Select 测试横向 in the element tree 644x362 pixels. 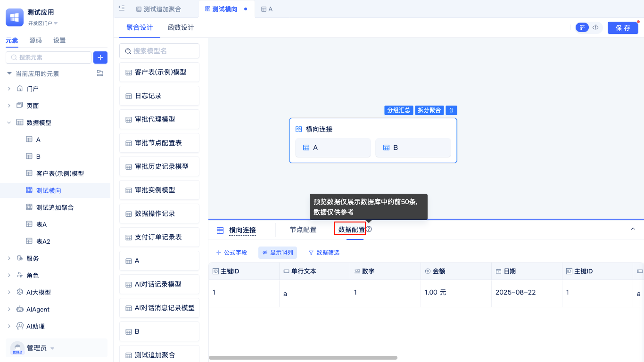point(55,190)
